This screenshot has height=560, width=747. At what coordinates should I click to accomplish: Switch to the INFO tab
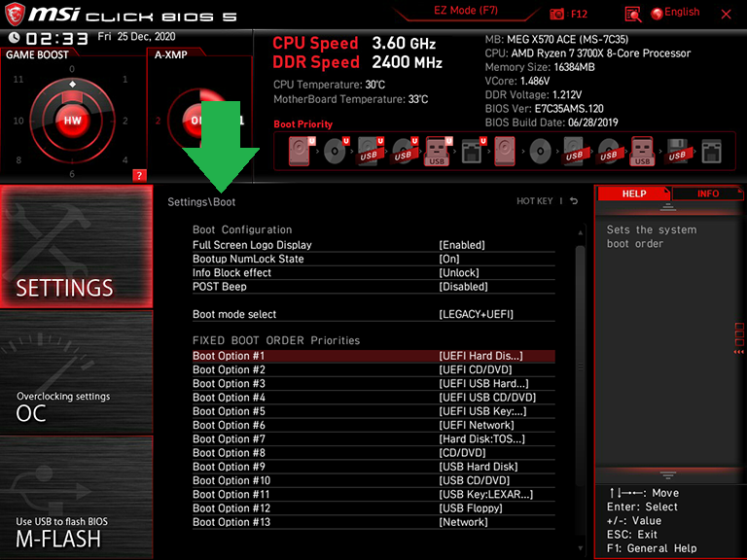(707, 193)
